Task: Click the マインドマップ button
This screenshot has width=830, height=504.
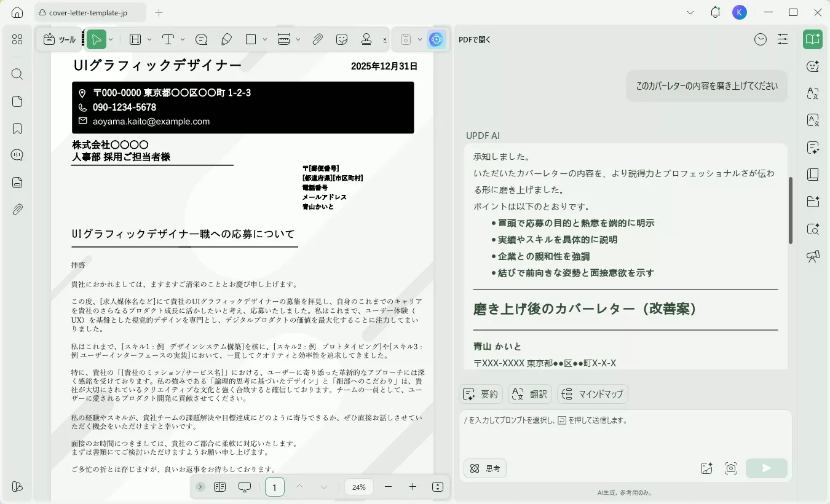Action: click(592, 394)
